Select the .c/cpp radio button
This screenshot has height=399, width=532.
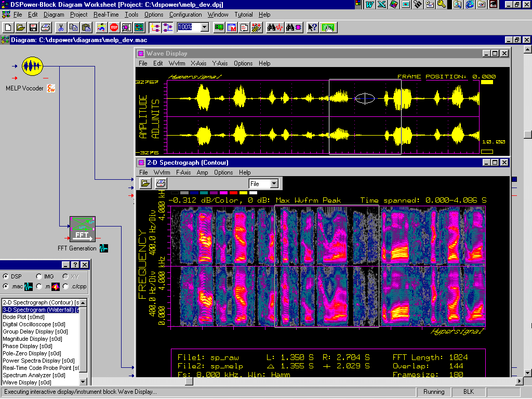[x=65, y=286]
